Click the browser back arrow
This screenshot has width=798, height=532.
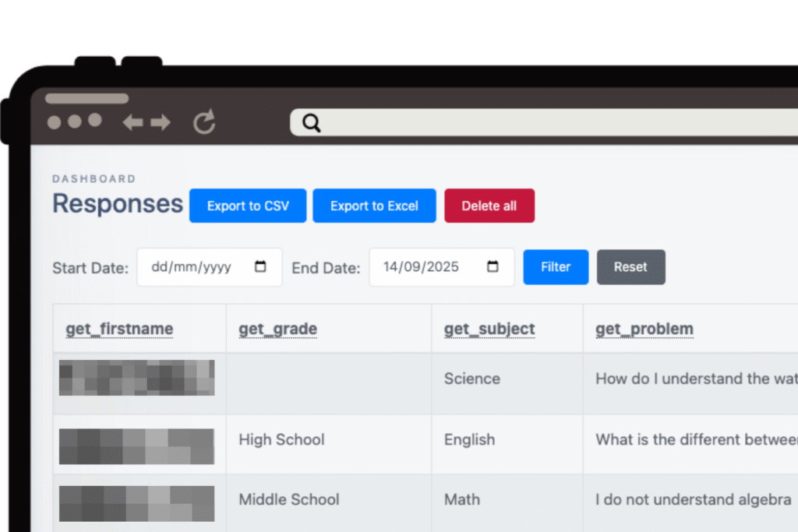click(x=132, y=122)
